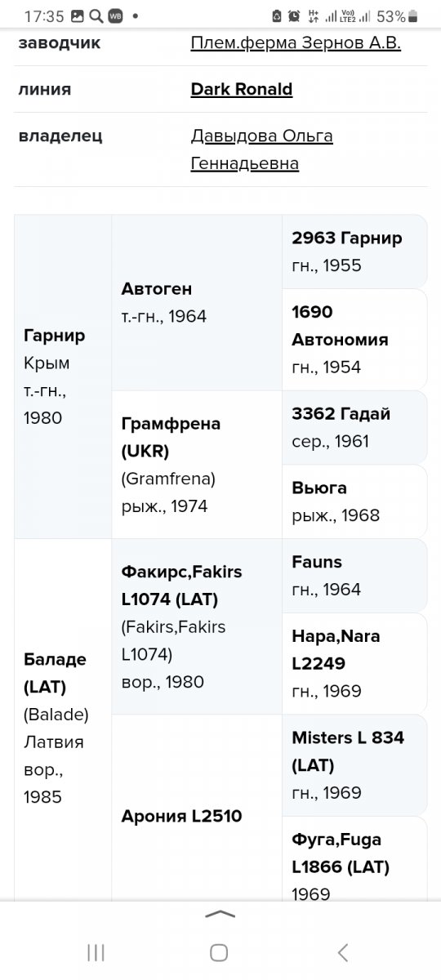Tap the battery icon in status bar
This screenshot has height=980, width=441.
coord(413,16)
